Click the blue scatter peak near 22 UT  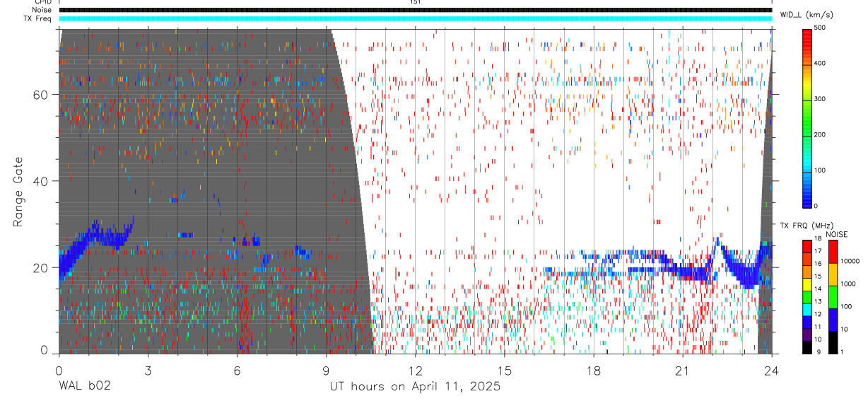pyautogui.click(x=718, y=244)
